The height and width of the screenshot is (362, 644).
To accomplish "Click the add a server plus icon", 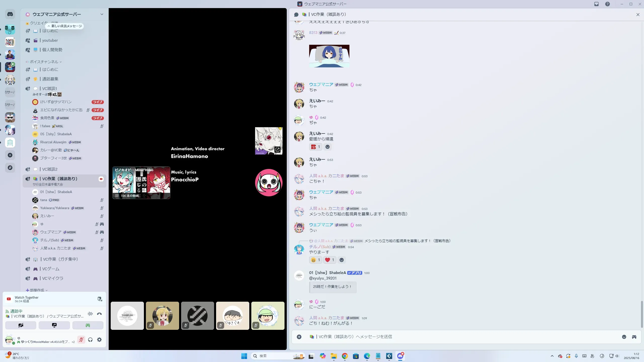I will (10, 155).
